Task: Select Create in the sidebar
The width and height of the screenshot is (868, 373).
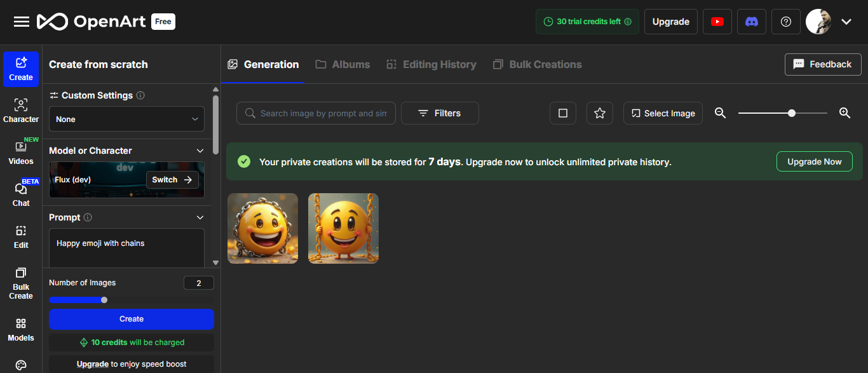Action: pos(21,69)
